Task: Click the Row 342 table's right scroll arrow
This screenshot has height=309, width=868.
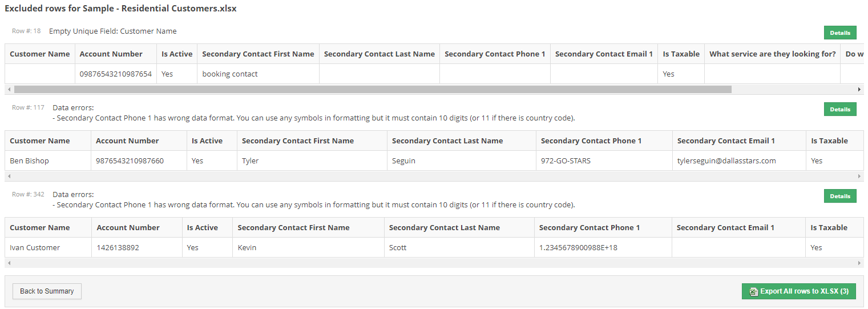Action: coord(859,263)
